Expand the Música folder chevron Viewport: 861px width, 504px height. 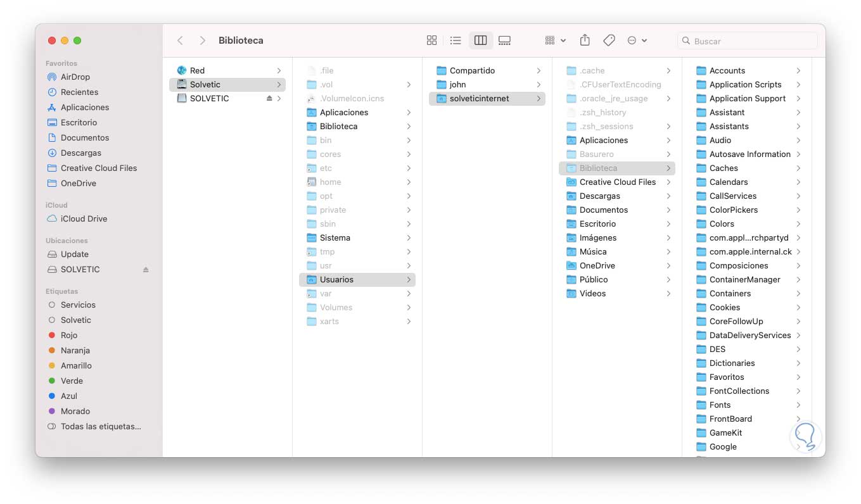pyautogui.click(x=668, y=251)
